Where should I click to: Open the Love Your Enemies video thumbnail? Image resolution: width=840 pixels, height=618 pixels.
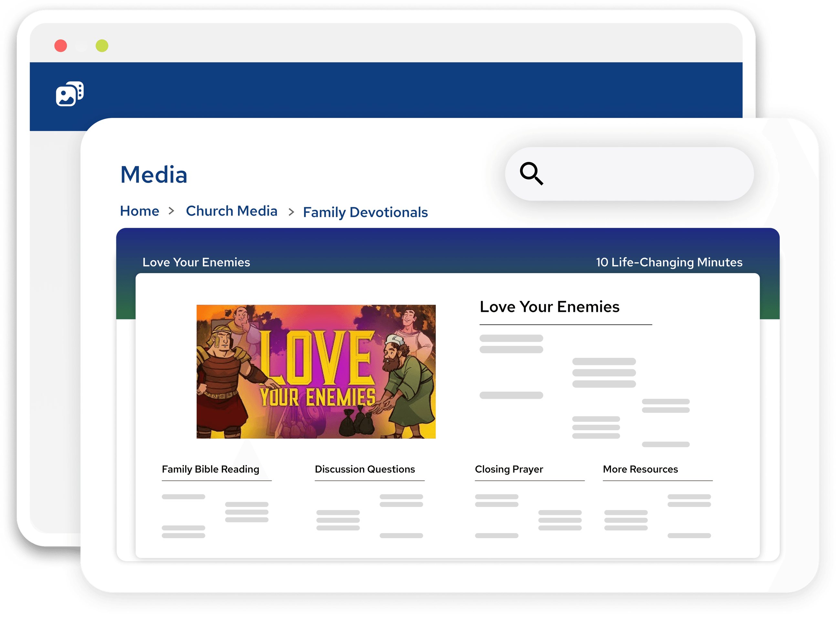(x=316, y=371)
